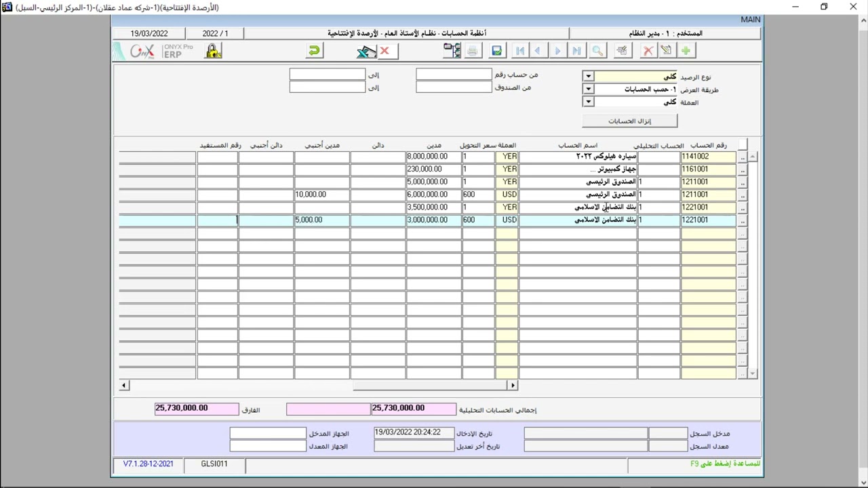Click the horizontal scrollbar thumb
Image resolution: width=868 pixels, height=488 pixels.
click(x=430, y=385)
